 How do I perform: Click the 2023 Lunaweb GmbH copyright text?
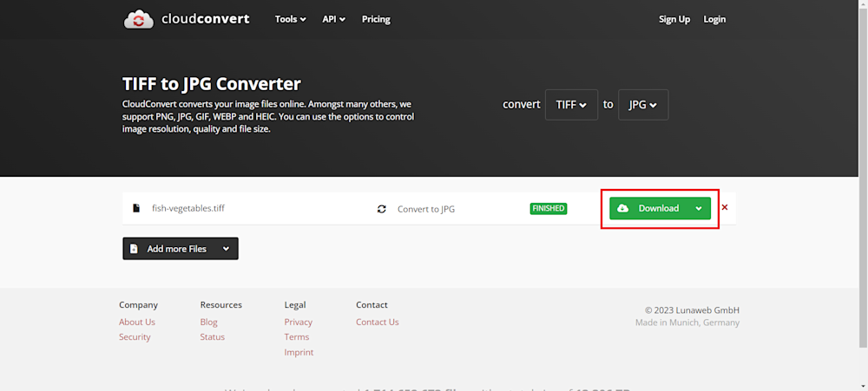(x=692, y=310)
